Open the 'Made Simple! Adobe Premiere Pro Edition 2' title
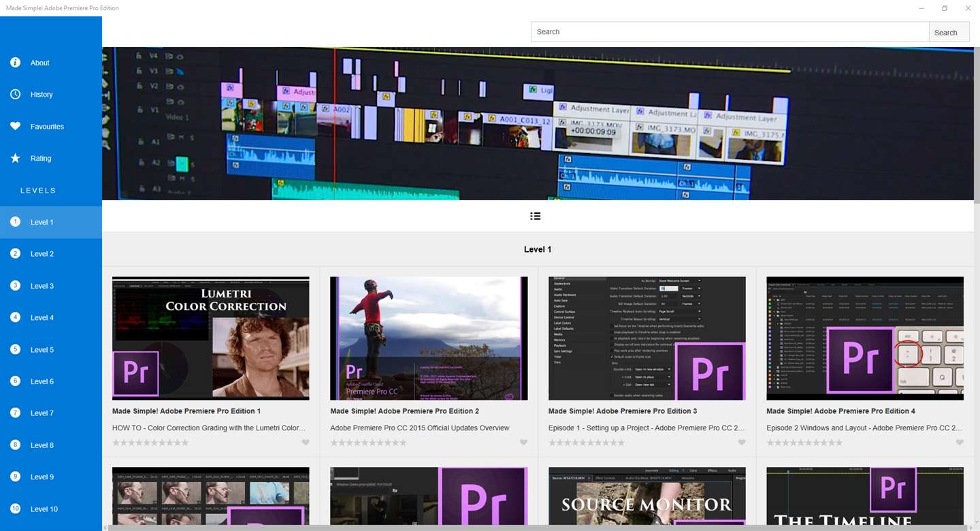This screenshot has height=531, width=980. coord(404,411)
